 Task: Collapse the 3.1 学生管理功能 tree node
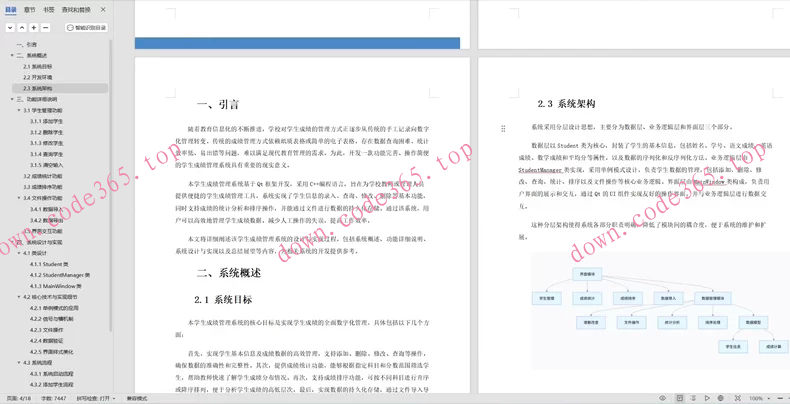tap(19, 110)
